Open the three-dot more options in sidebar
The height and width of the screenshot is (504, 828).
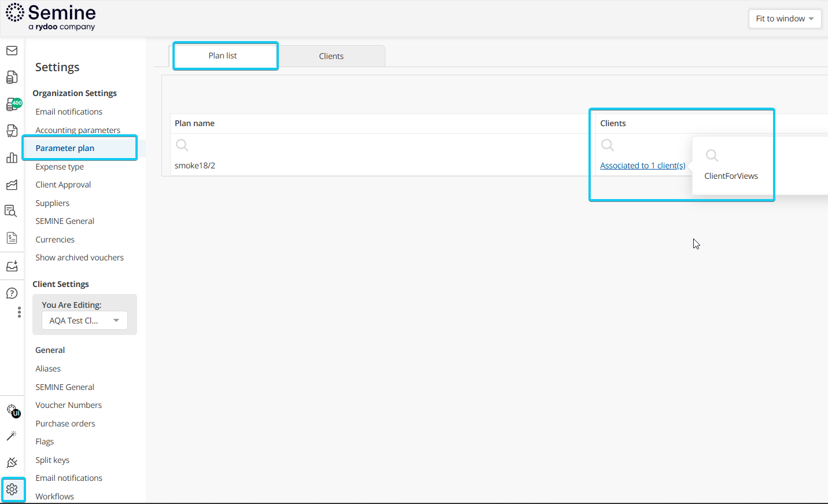click(19, 312)
